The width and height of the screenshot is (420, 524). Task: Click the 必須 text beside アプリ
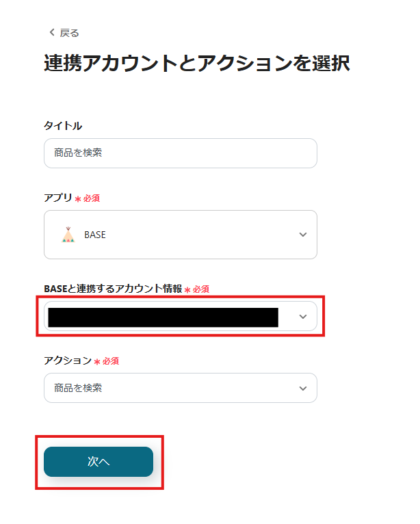pos(92,198)
